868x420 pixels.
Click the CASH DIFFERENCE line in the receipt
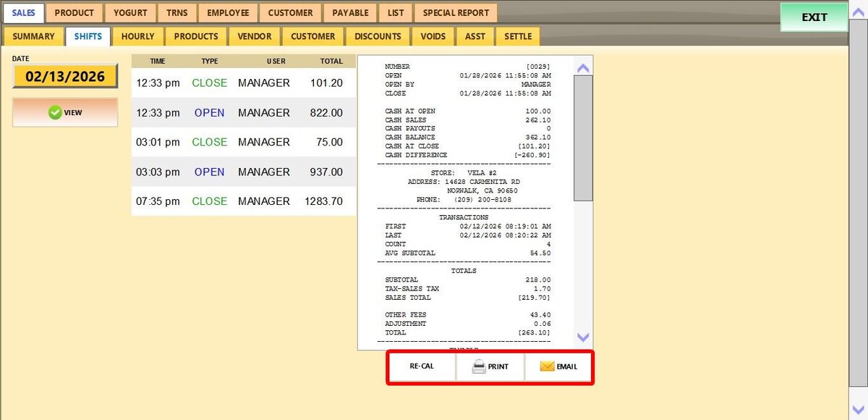(x=467, y=155)
